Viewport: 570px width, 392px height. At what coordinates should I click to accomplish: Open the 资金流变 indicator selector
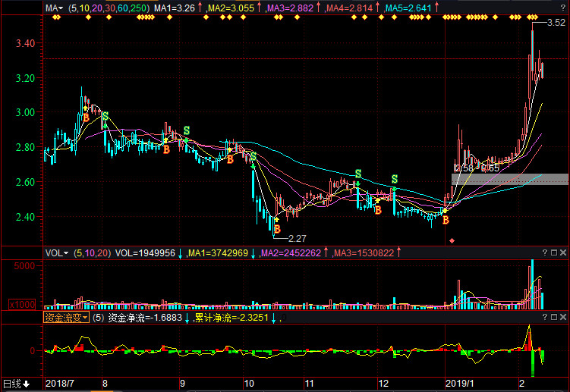[x=66, y=318]
